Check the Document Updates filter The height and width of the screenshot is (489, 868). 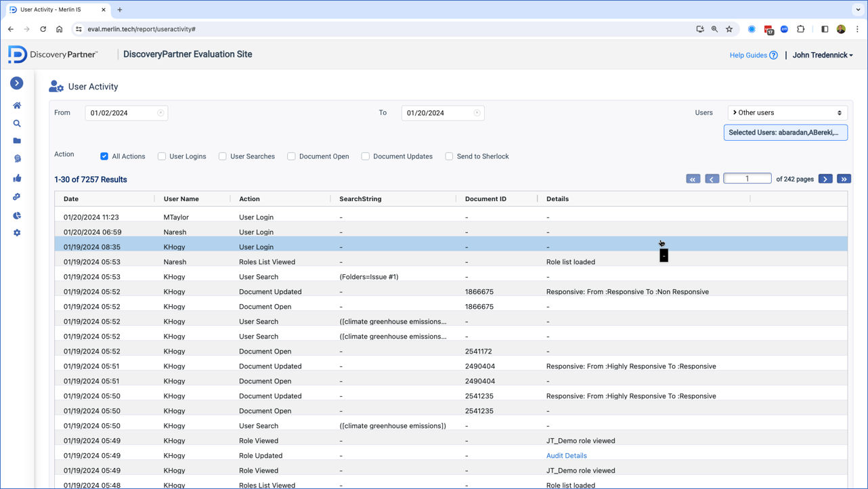[x=366, y=156]
